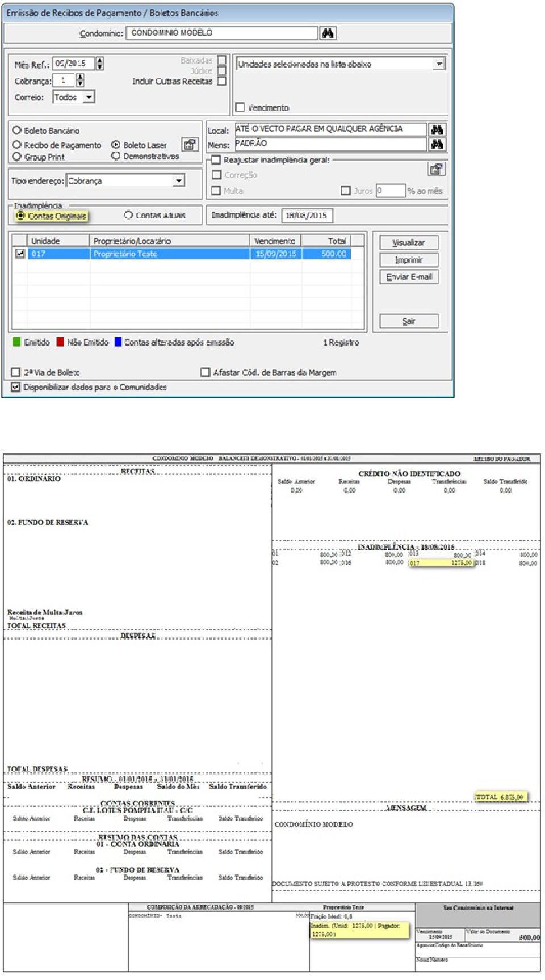The height and width of the screenshot is (980, 545).
Task: Click the Local payment instruction field
Action: tap(330, 129)
